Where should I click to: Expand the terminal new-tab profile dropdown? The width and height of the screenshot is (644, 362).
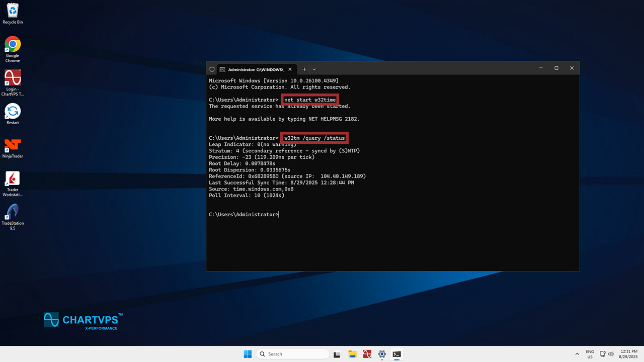314,69
